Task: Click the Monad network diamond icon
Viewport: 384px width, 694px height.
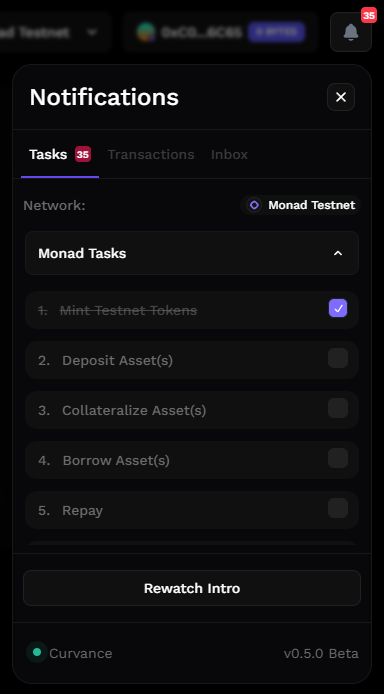Action: pyautogui.click(x=254, y=205)
